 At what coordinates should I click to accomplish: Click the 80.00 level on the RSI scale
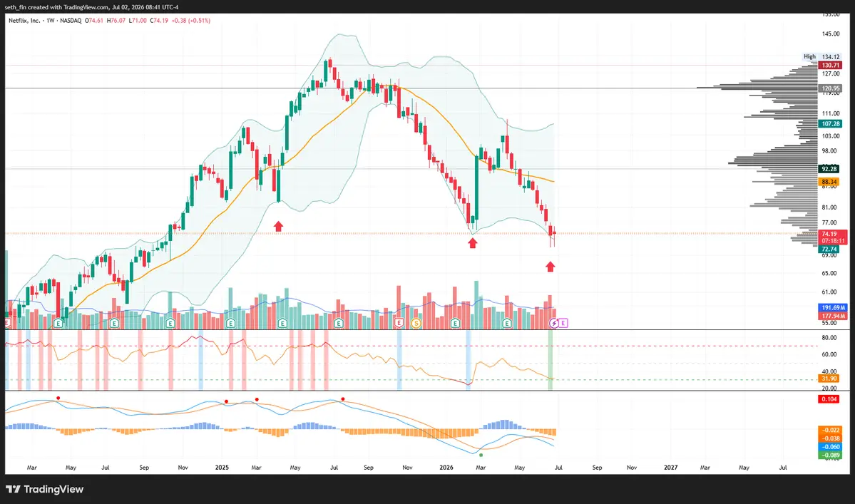pyautogui.click(x=829, y=338)
